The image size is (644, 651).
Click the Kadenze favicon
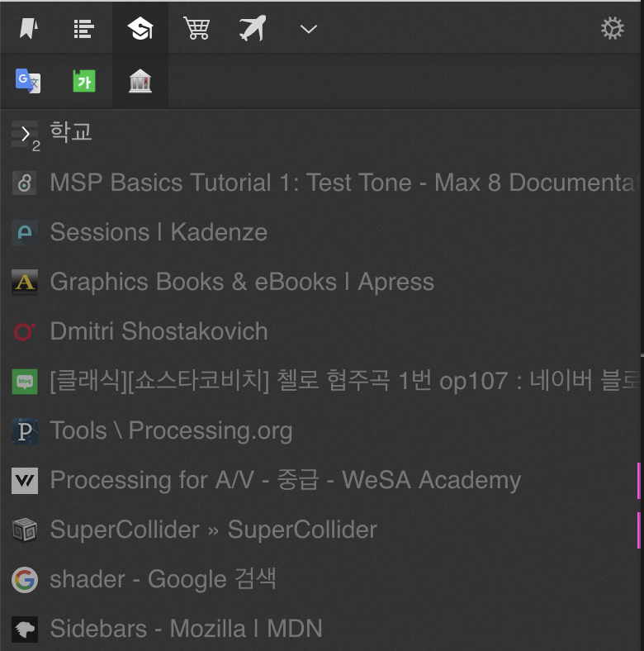tap(25, 232)
